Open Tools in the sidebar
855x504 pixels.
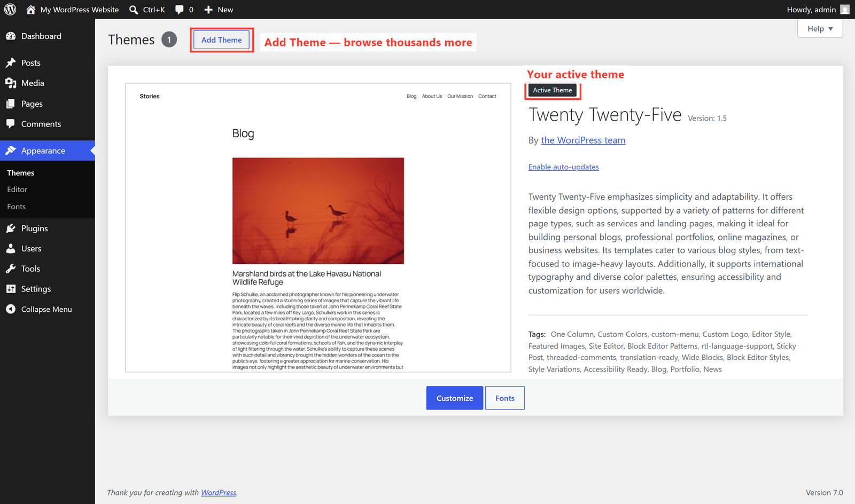[x=48, y=269]
